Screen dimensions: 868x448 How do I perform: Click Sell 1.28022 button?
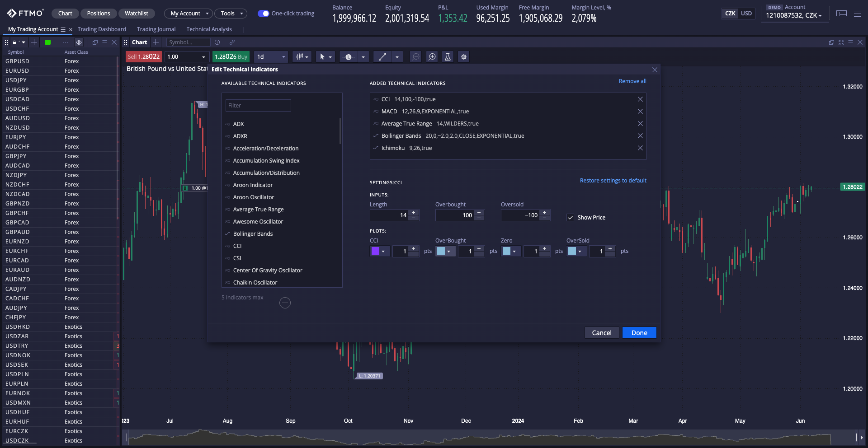[x=144, y=57]
